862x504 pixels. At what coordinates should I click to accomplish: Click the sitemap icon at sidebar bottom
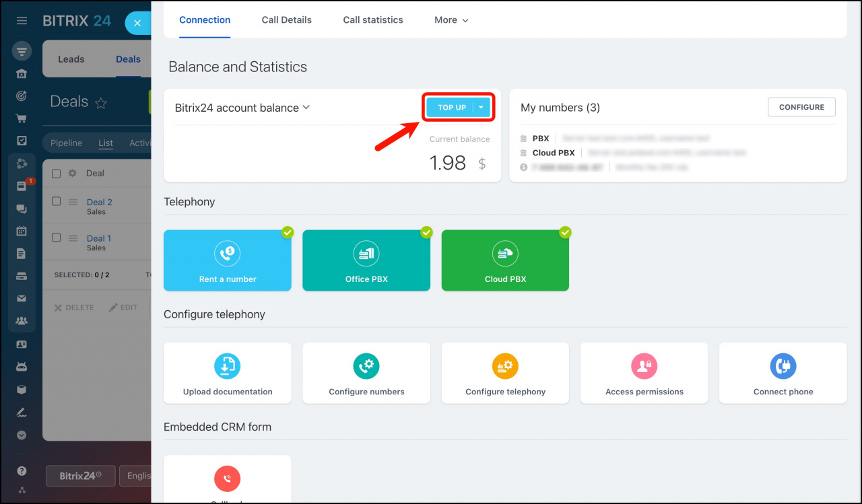22,491
